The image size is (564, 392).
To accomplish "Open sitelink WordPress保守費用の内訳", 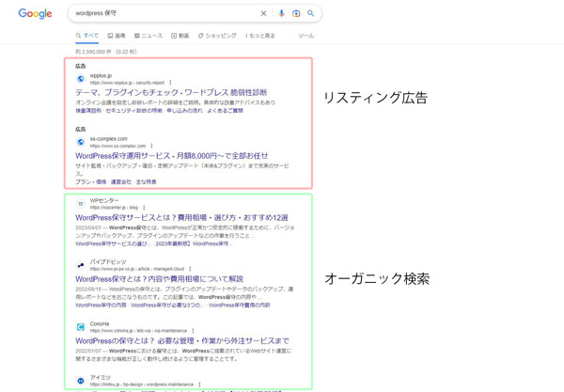I will click(239, 305).
